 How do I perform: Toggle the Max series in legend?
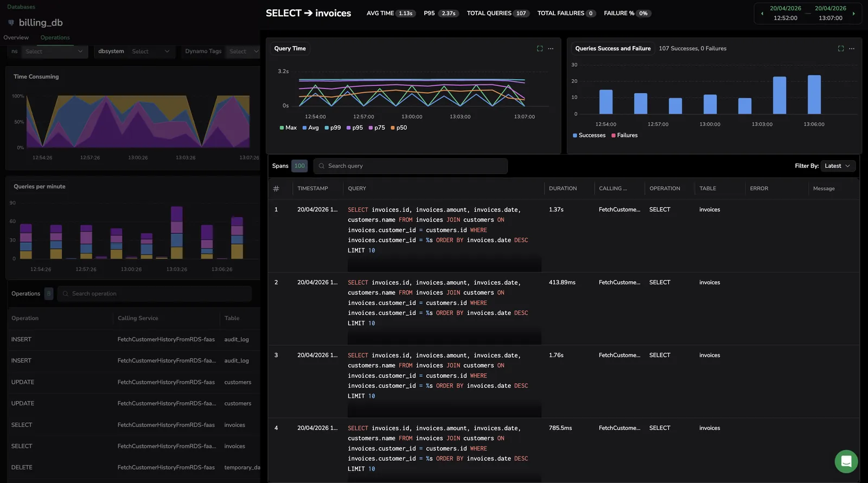(288, 128)
